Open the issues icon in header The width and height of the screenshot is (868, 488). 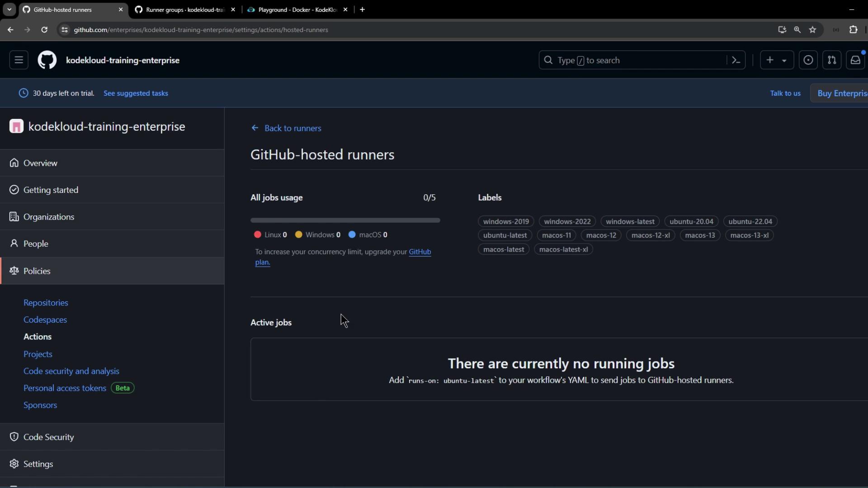coord(808,60)
